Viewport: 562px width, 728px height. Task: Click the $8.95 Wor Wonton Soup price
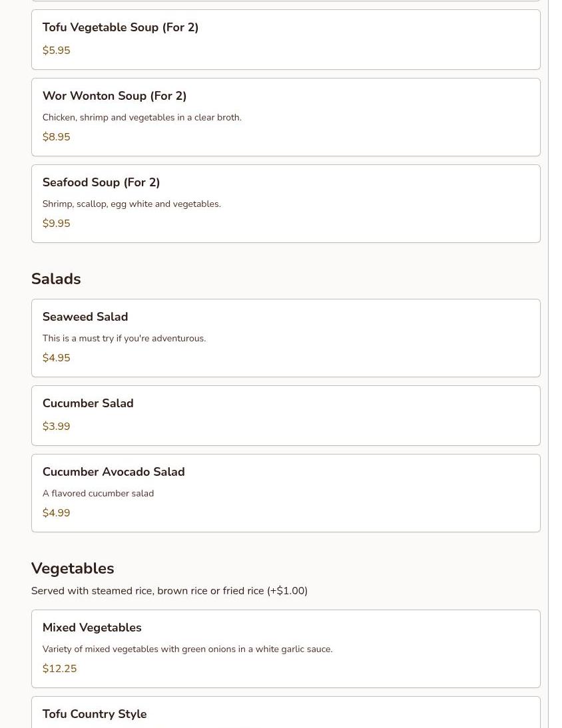pos(56,137)
